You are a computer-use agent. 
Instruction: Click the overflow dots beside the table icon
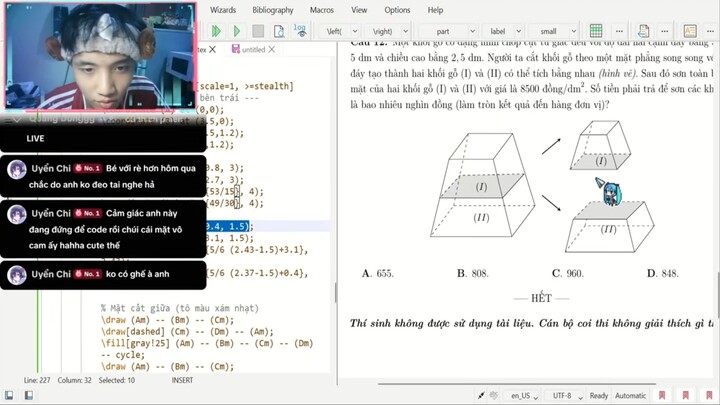point(619,31)
